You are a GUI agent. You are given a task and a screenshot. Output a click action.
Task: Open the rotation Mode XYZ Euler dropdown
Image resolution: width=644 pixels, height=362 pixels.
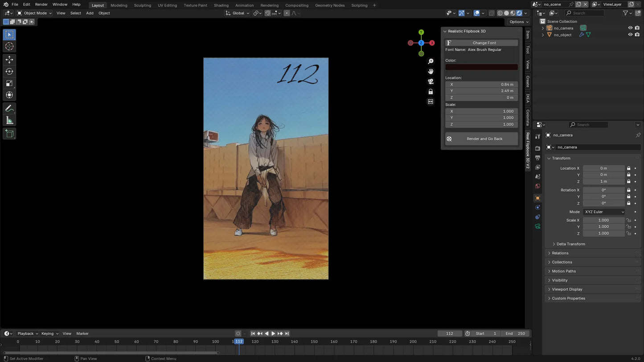click(604, 212)
